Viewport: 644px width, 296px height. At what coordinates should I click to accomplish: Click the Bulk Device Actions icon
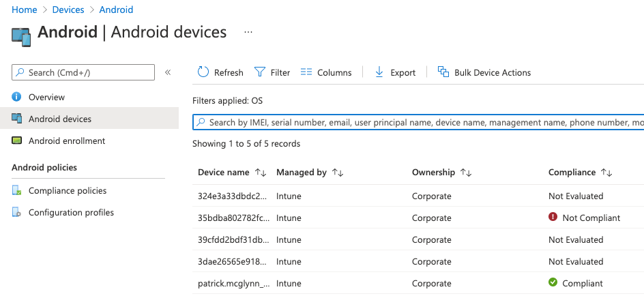[x=443, y=72]
